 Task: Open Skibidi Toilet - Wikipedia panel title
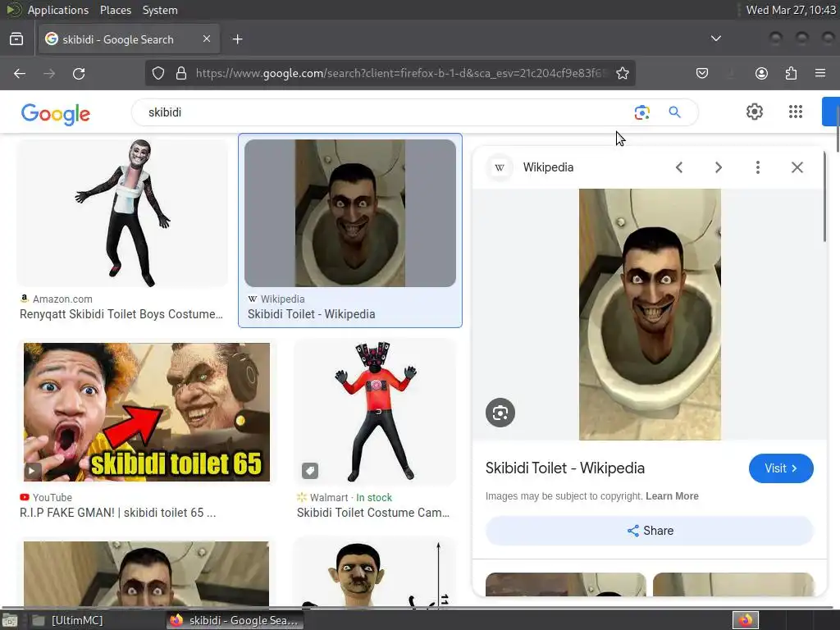(x=565, y=468)
